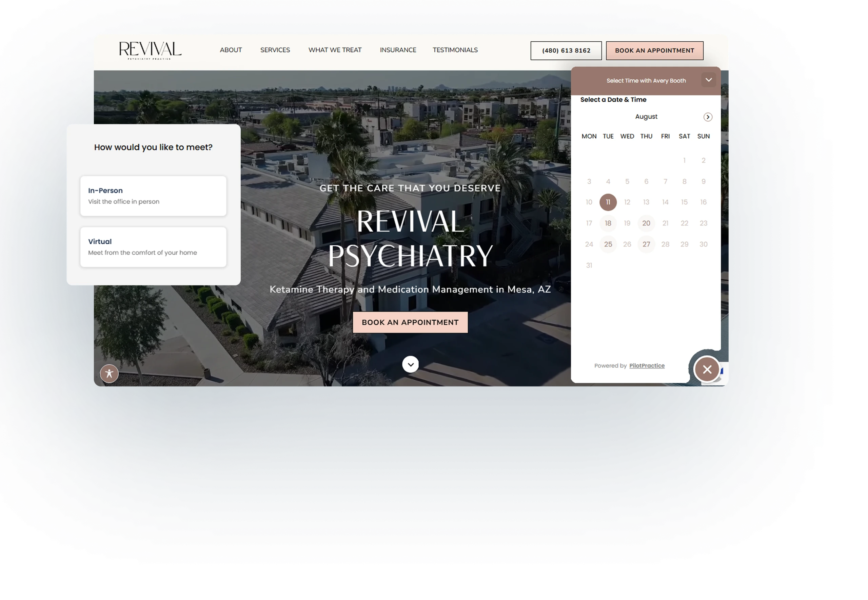The width and height of the screenshot is (868, 600).
Task: Close the booking widget with X button
Action: pyautogui.click(x=707, y=369)
